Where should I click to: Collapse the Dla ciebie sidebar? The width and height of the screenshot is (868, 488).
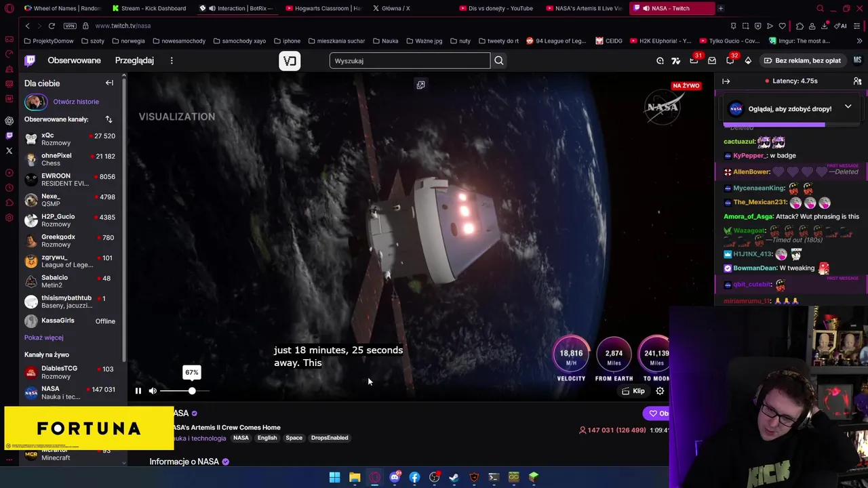click(x=109, y=83)
